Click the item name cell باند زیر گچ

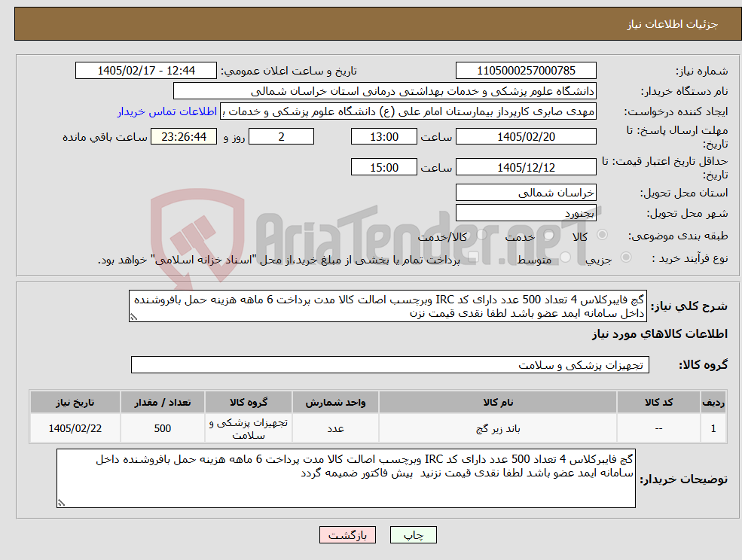pyautogui.click(x=498, y=428)
